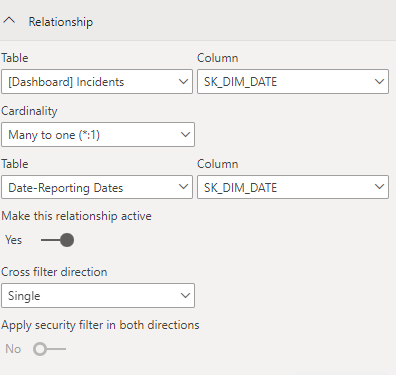Open the Cardinality Many to one dropdown
The width and height of the screenshot is (396, 375).
98,135
